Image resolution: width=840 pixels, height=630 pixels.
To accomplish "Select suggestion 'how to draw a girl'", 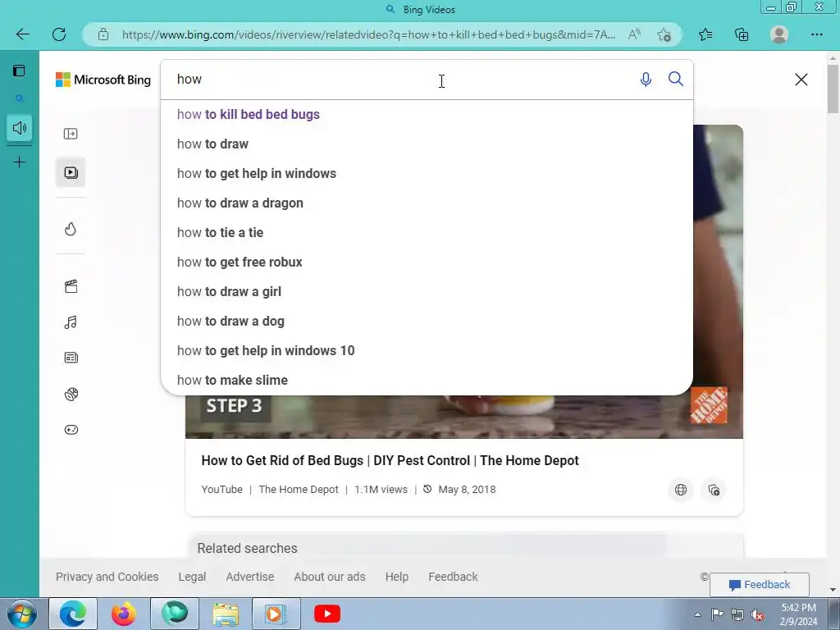I will (427, 291).
